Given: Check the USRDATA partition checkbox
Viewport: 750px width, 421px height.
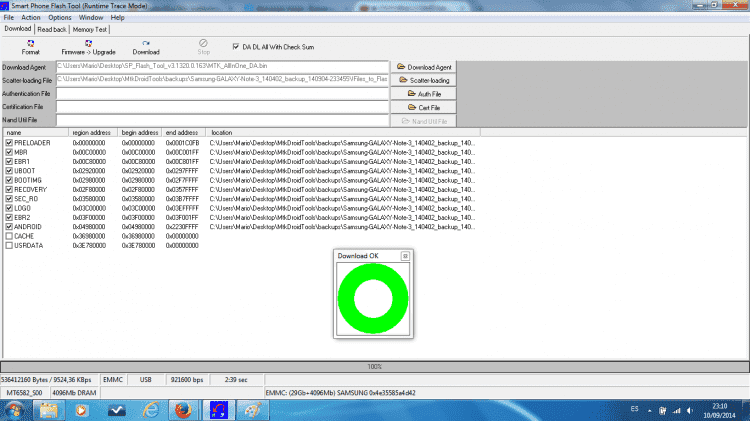Looking at the screenshot, I should (x=9, y=245).
